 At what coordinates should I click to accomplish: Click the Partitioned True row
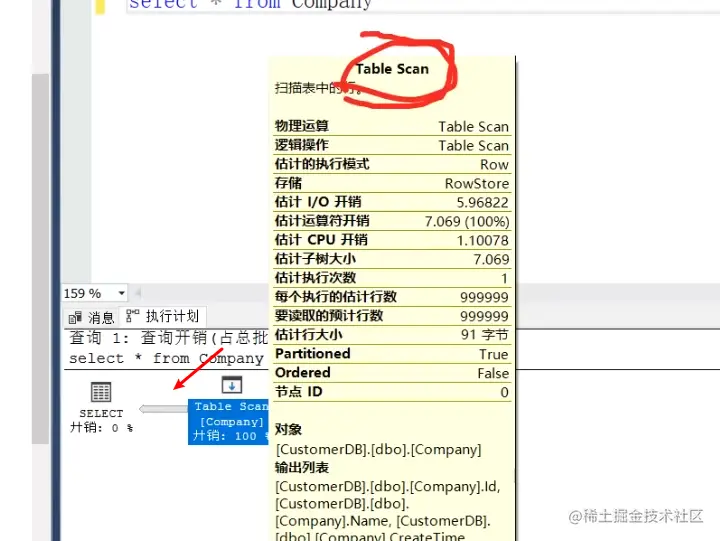[392, 354]
